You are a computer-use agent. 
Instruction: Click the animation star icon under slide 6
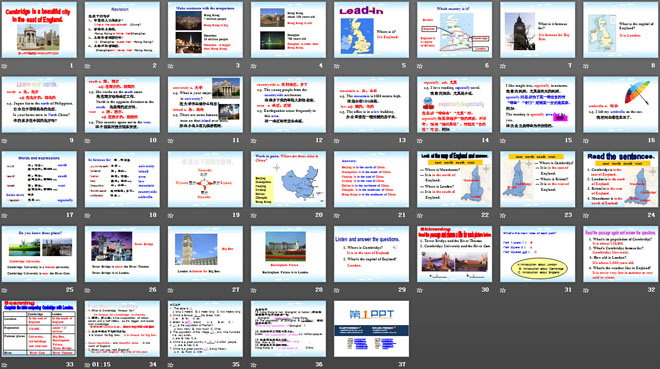coord(420,66)
